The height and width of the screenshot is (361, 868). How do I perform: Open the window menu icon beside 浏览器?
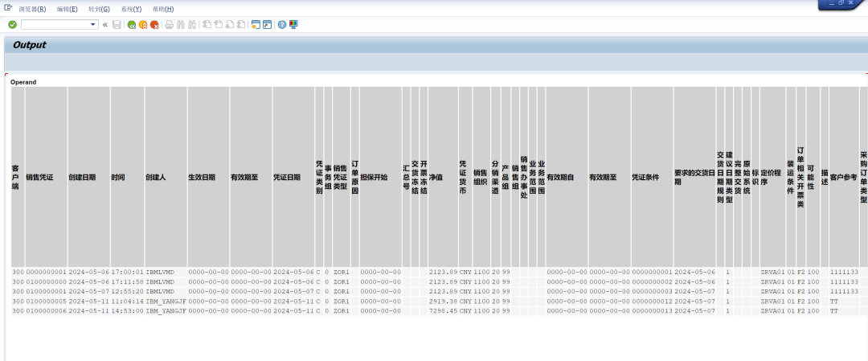[8, 8]
